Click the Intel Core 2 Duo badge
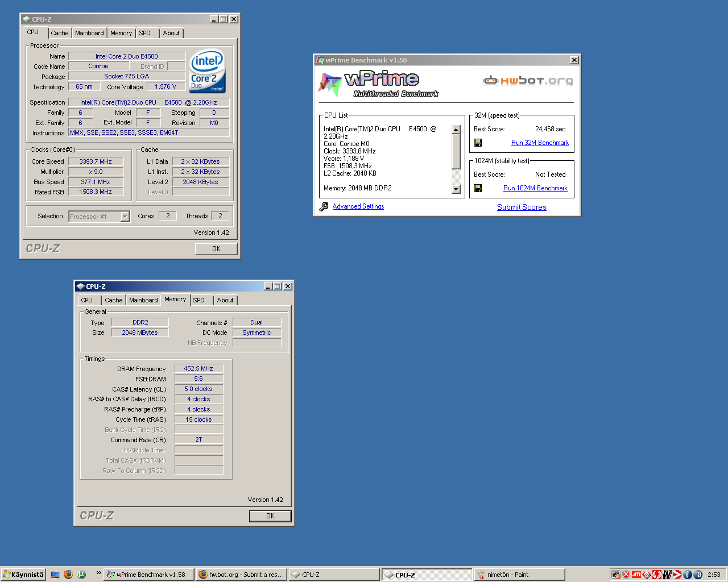Screen dimensions: 728x582 207,72
